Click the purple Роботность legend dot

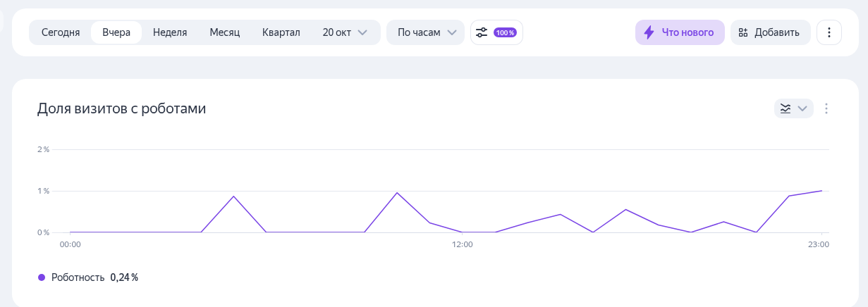tap(42, 277)
